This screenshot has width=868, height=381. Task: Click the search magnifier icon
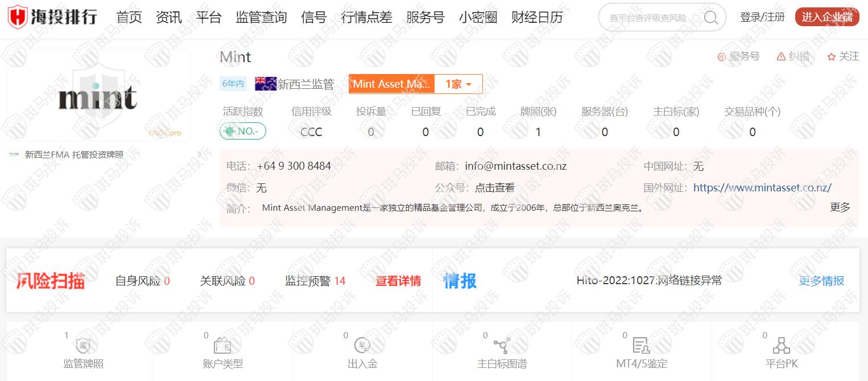710,17
